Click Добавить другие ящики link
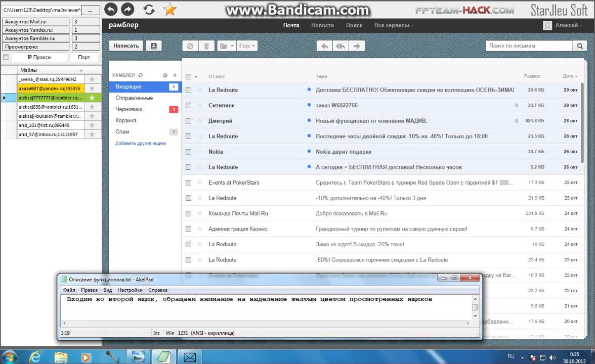The height and width of the screenshot is (364, 595). (x=141, y=144)
